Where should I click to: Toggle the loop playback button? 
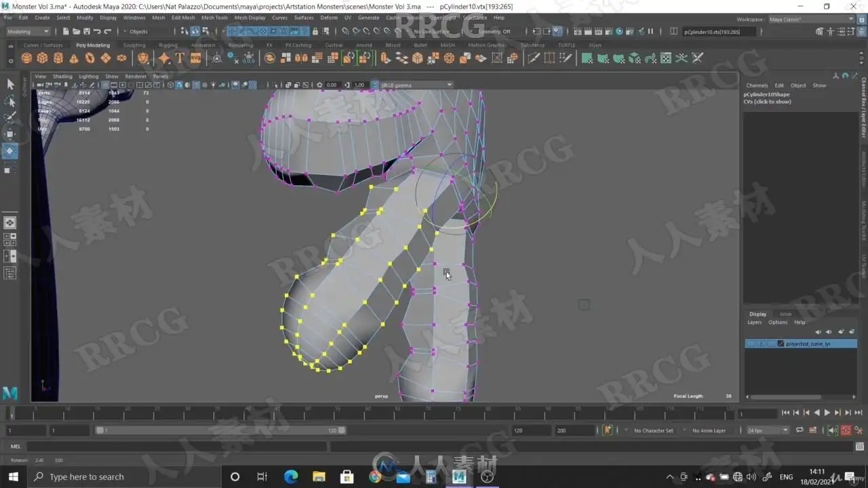click(800, 430)
